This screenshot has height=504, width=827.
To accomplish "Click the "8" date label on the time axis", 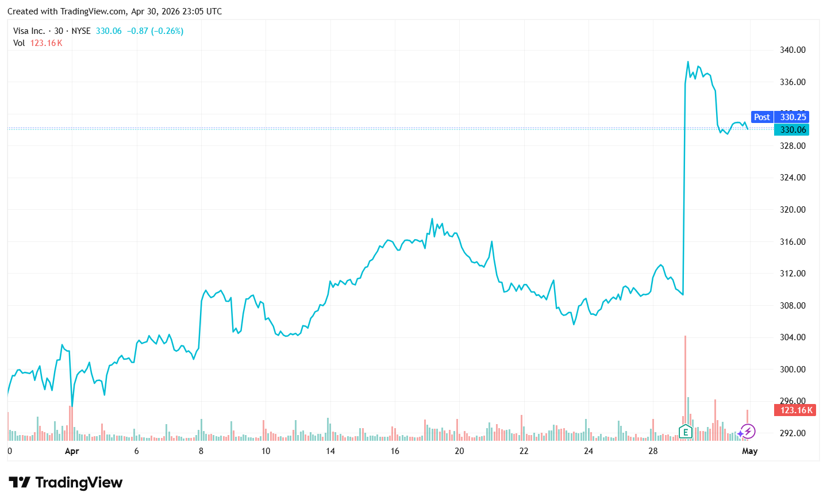I will (201, 451).
